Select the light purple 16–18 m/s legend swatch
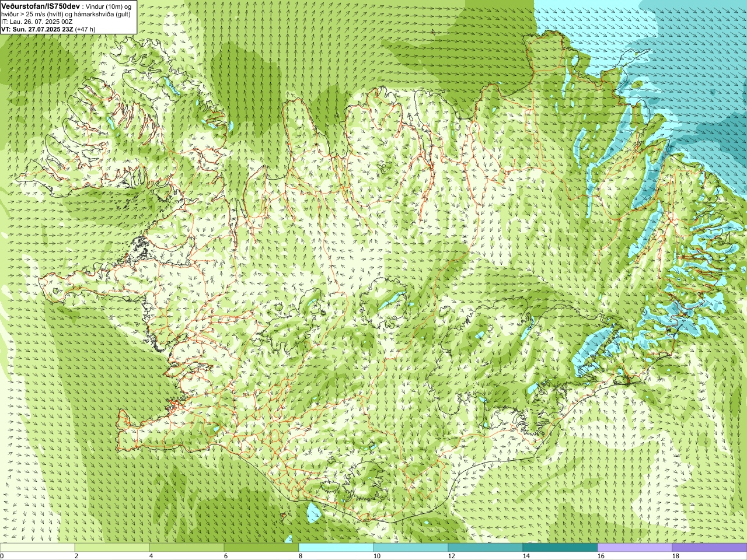This screenshot has width=747, height=560. [635, 548]
